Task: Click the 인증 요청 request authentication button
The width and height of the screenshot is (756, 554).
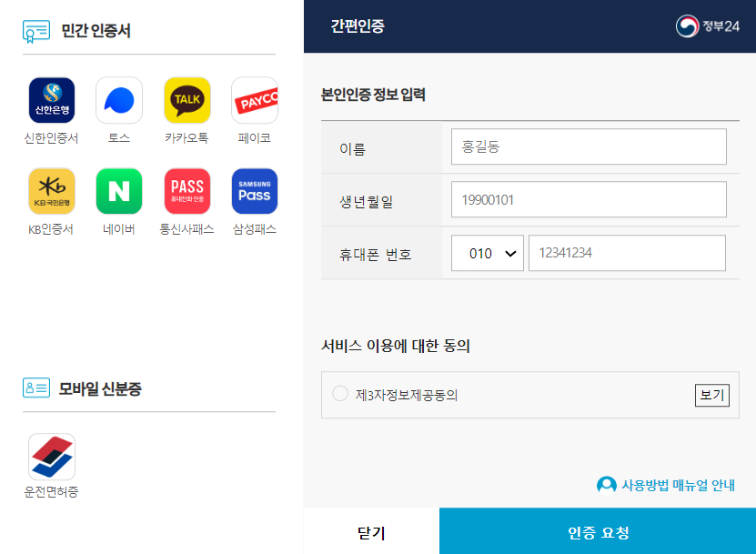Action: coord(598,531)
